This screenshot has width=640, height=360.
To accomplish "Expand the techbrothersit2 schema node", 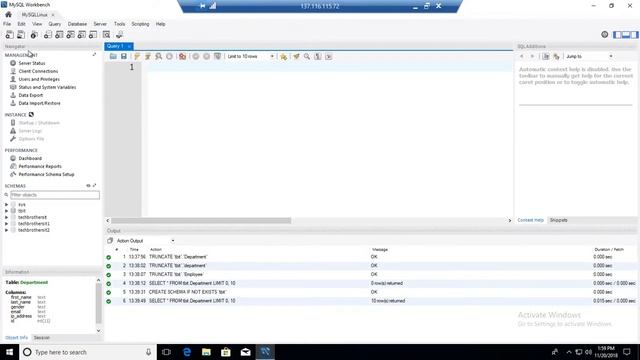I will point(7,230).
